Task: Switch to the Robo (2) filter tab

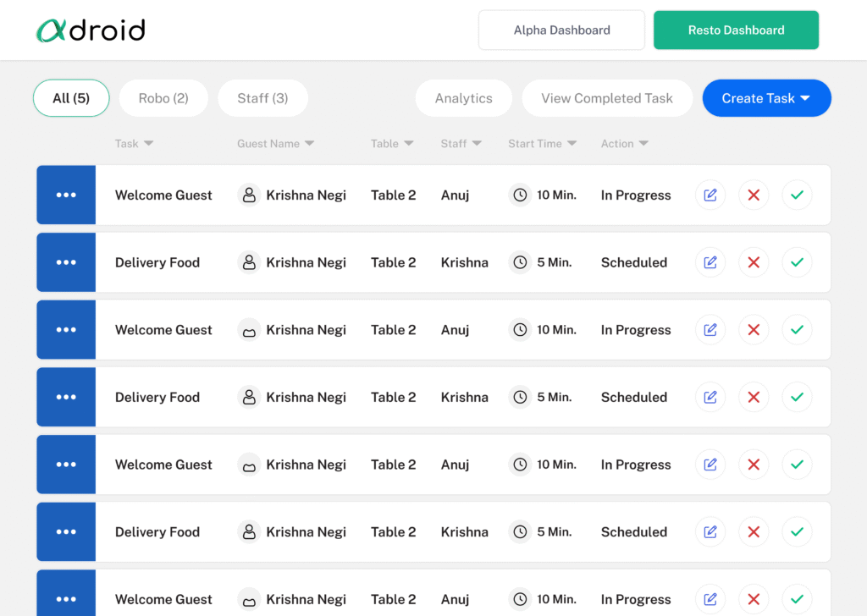Action: click(163, 98)
